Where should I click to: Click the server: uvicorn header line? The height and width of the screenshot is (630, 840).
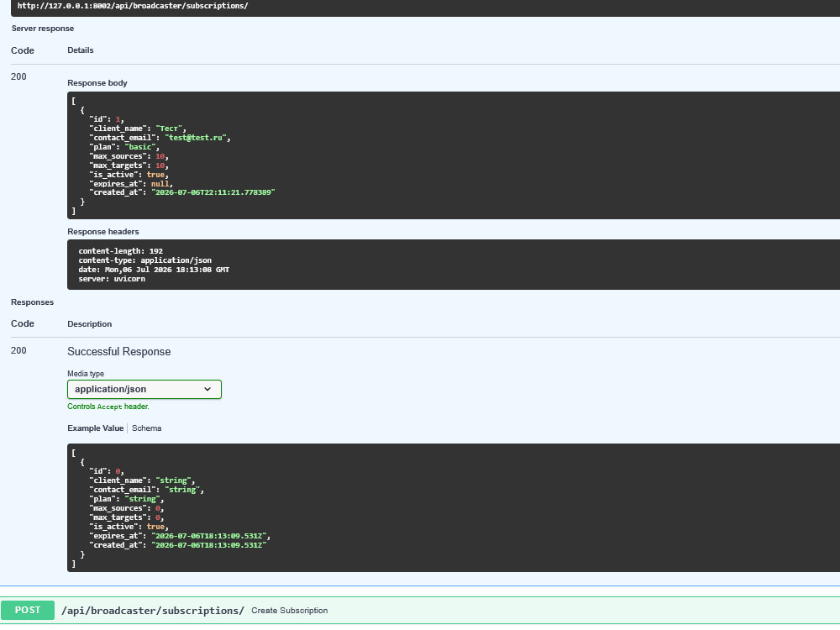pyautogui.click(x=112, y=279)
